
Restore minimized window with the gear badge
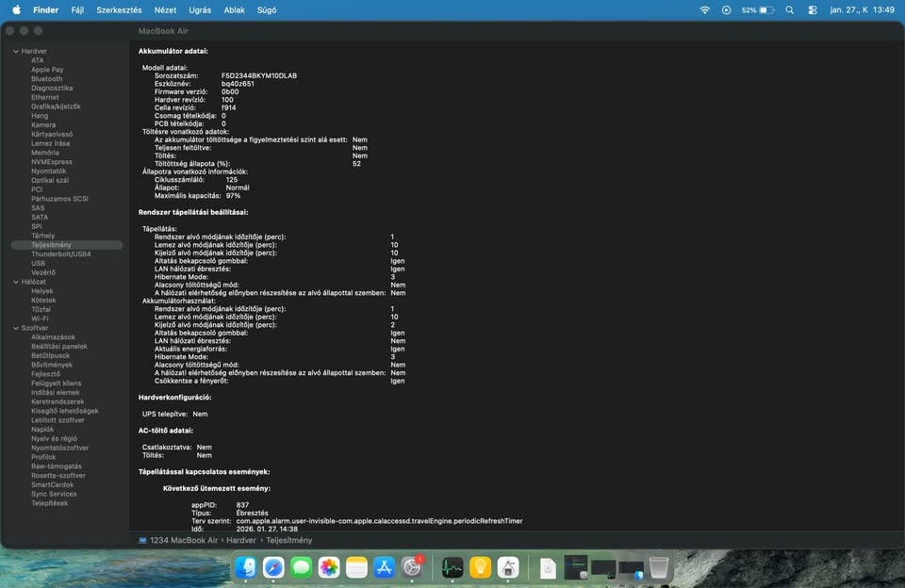point(575,567)
